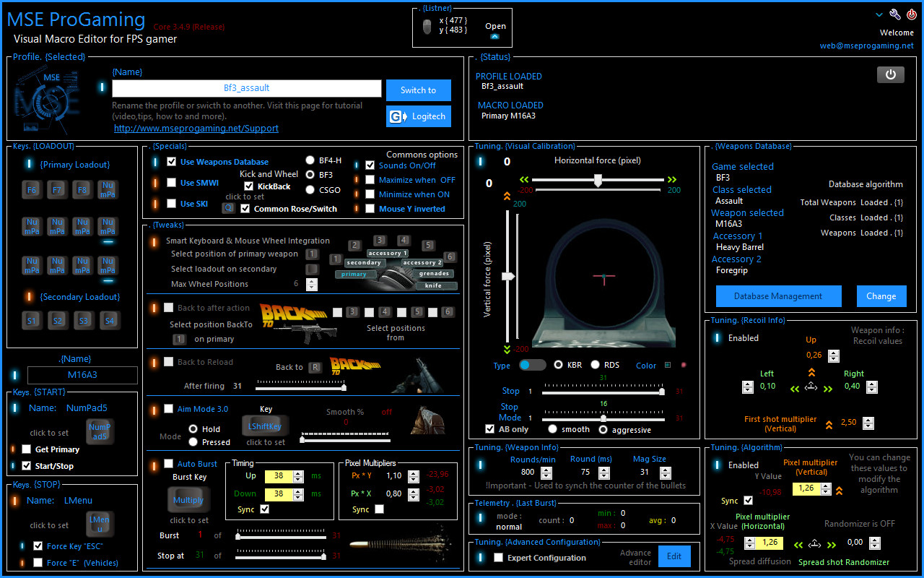Enable the Use SMWI checkbox
This screenshot has width=924, height=578.
[x=171, y=183]
